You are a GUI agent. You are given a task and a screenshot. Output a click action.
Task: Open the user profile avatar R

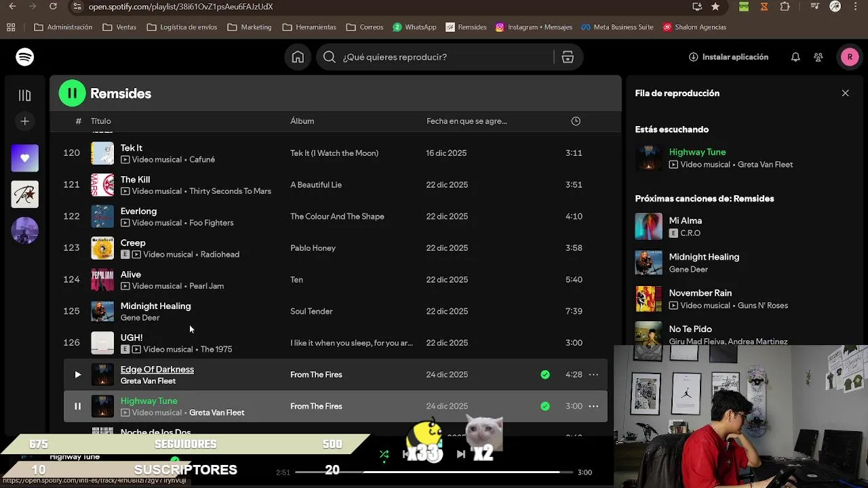[x=850, y=57]
